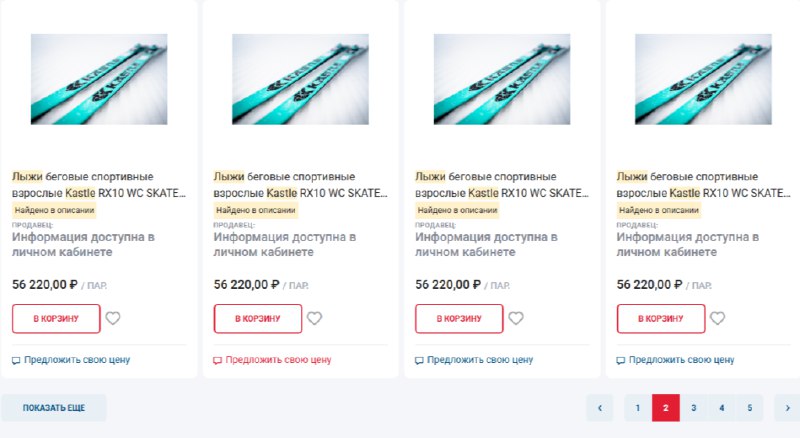Image resolution: width=800 pixels, height=438 pixels.
Task: Add third product to the cart
Action: pyautogui.click(x=459, y=319)
